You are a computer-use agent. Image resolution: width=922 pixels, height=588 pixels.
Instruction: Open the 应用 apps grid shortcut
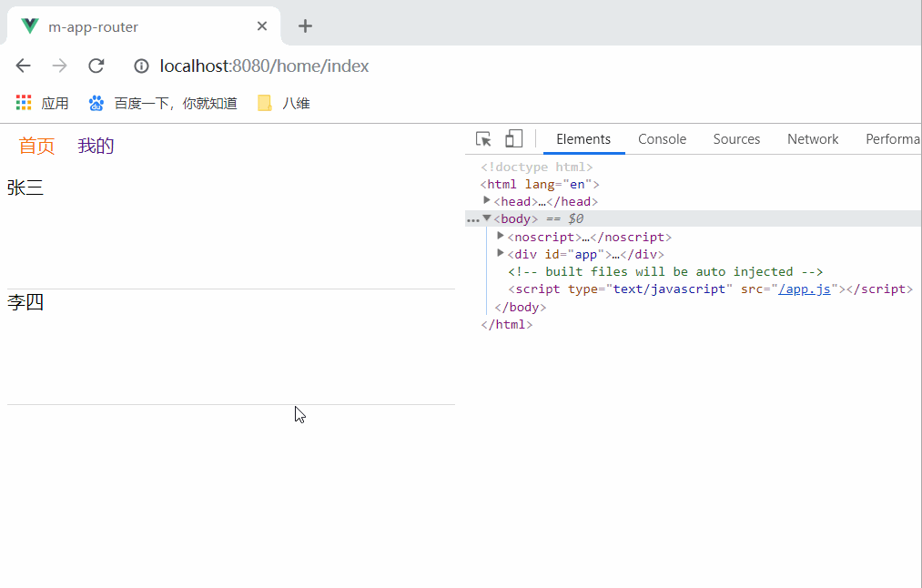click(43, 103)
